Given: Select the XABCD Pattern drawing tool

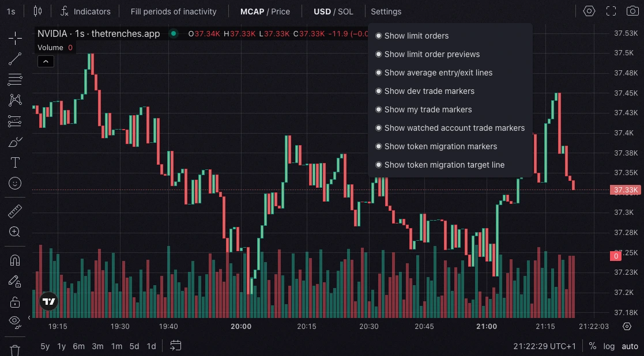Looking at the screenshot, I should pyautogui.click(x=16, y=100).
